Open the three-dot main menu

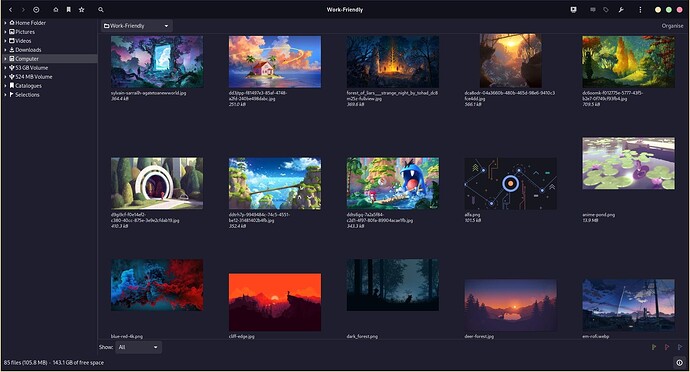[640, 10]
